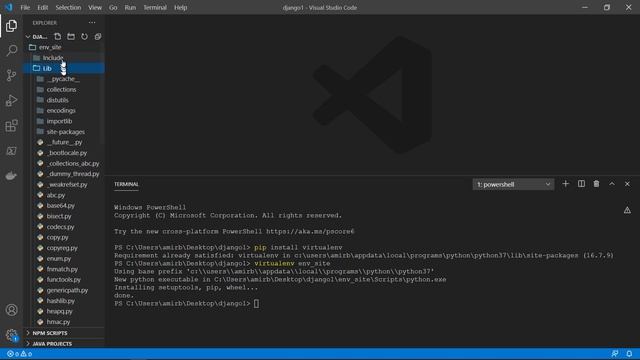Image resolution: width=640 pixels, height=360 pixels.
Task: Open the Accounts menu icon
Action: (x=11, y=310)
